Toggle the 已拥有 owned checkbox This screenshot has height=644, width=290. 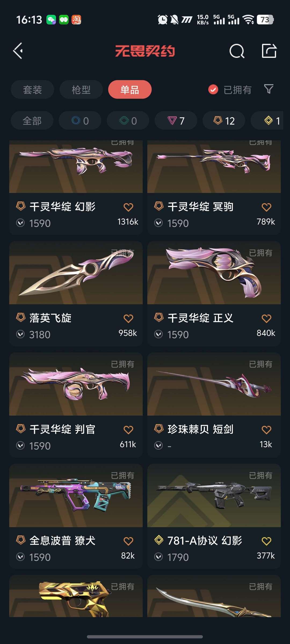click(x=213, y=90)
